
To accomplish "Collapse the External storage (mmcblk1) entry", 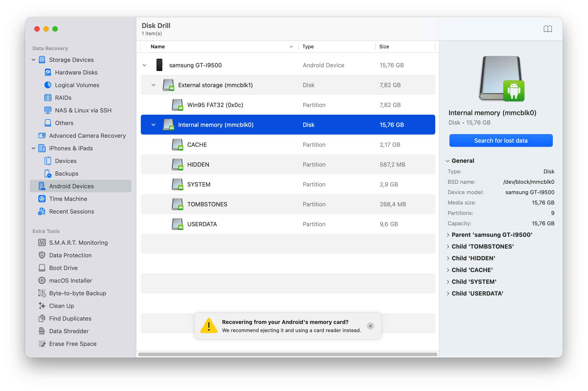I will tap(153, 85).
